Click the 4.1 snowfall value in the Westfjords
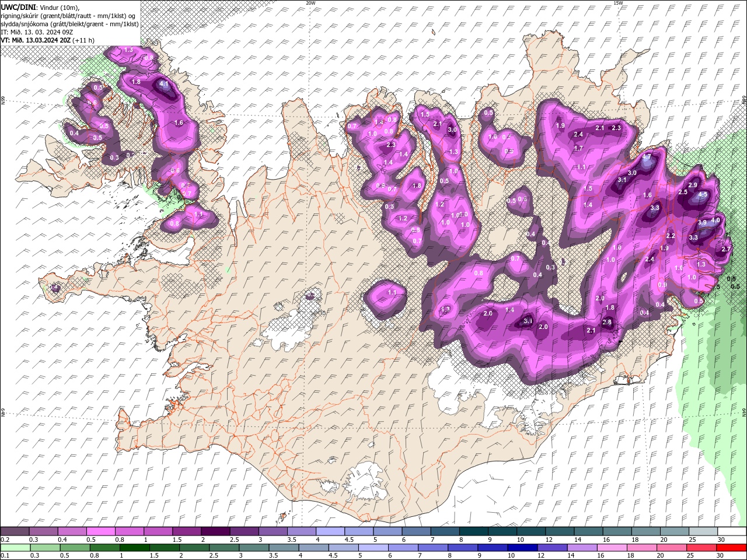This screenshot has width=747, height=560. pos(164,84)
